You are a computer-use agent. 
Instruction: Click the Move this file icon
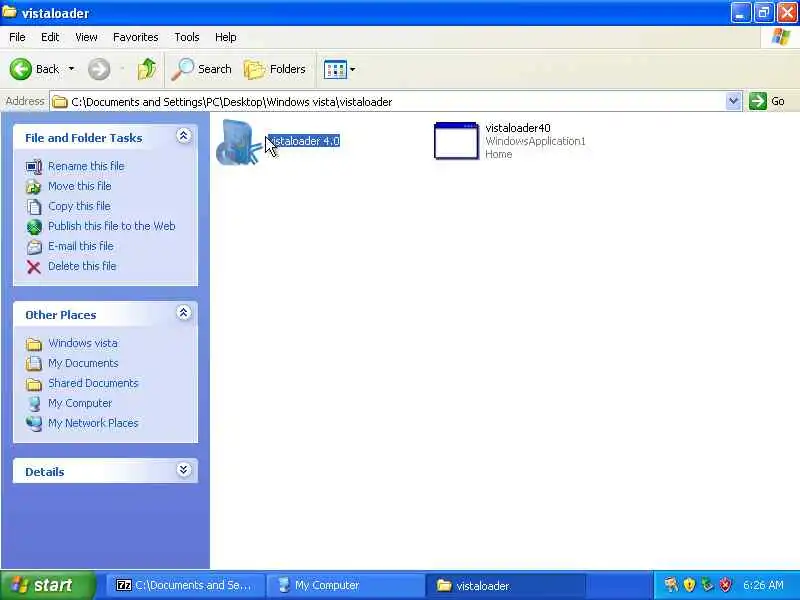(x=34, y=186)
